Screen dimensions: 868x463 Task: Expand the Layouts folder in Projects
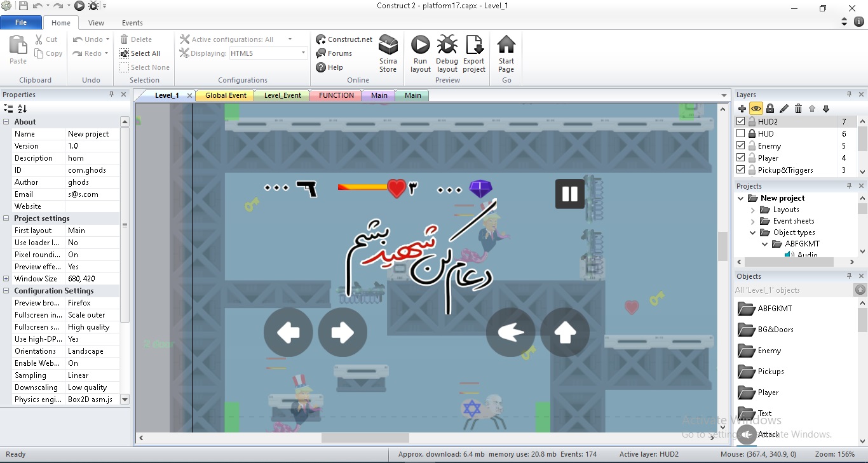(753, 210)
